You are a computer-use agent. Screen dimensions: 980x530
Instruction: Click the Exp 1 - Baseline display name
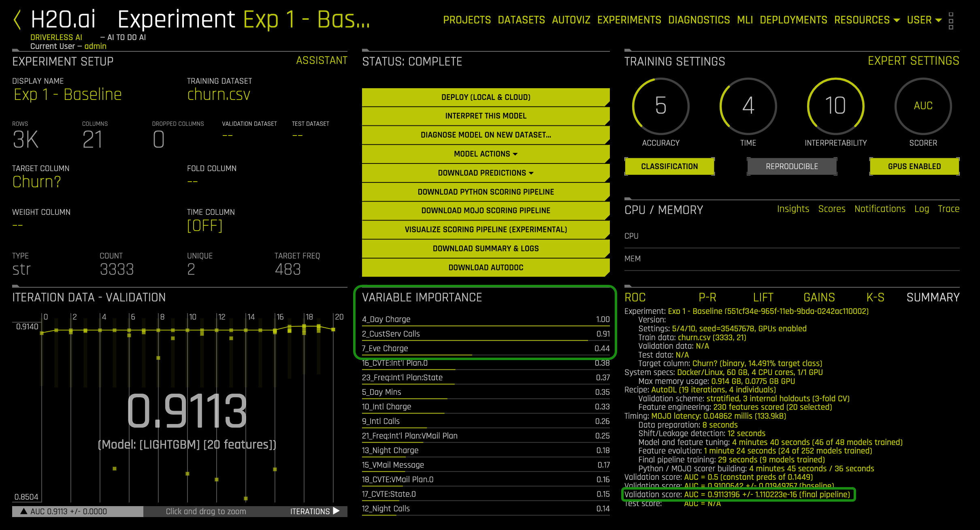pyautogui.click(x=68, y=94)
